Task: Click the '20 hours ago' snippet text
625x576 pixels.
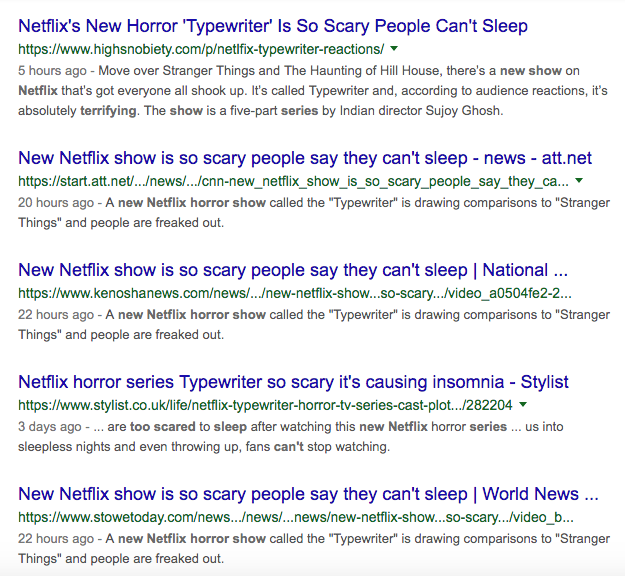Action: (314, 212)
